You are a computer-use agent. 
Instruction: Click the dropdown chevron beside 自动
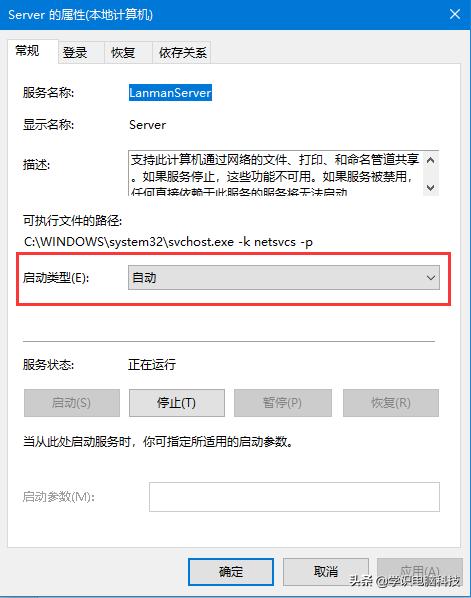tap(431, 278)
